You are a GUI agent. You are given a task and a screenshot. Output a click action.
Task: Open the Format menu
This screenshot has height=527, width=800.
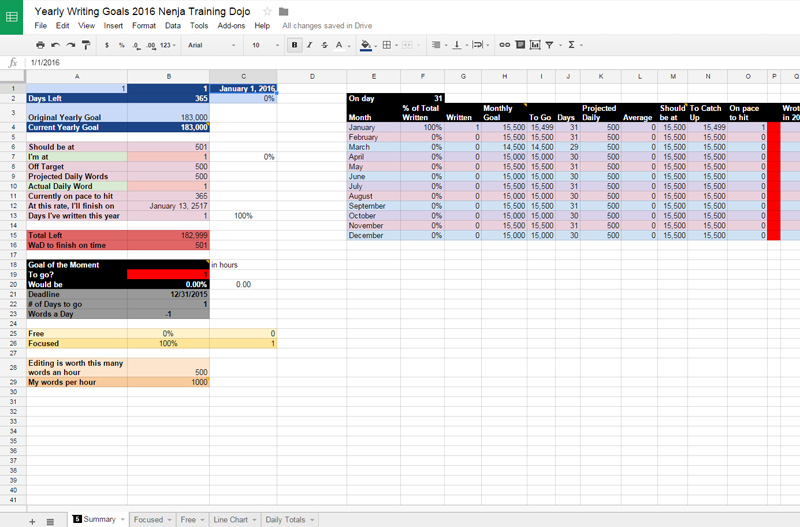[x=143, y=25]
